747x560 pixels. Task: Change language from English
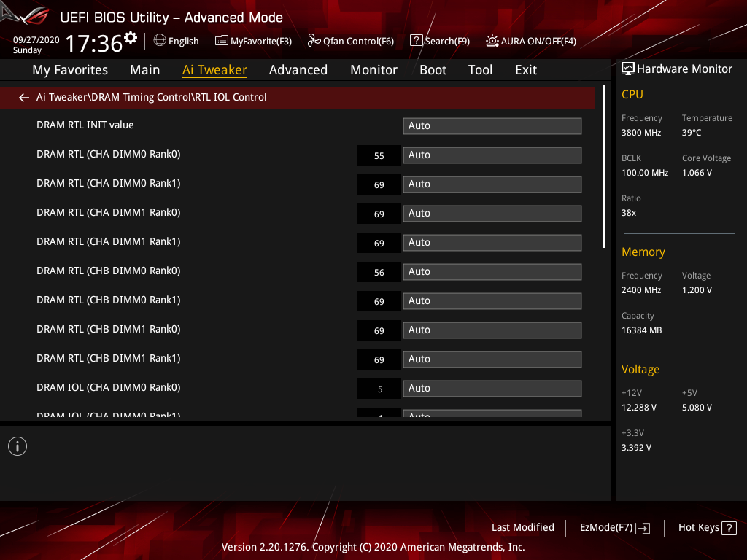(x=183, y=41)
